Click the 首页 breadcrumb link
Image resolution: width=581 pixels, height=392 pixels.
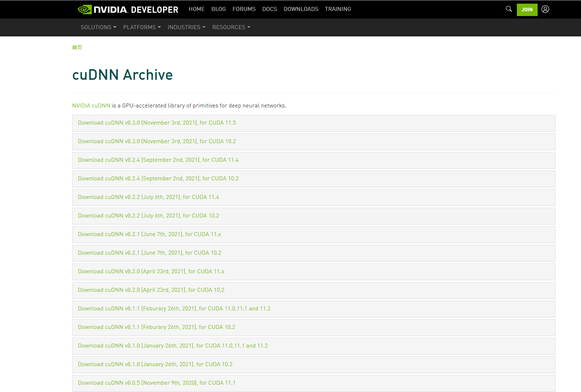77,47
